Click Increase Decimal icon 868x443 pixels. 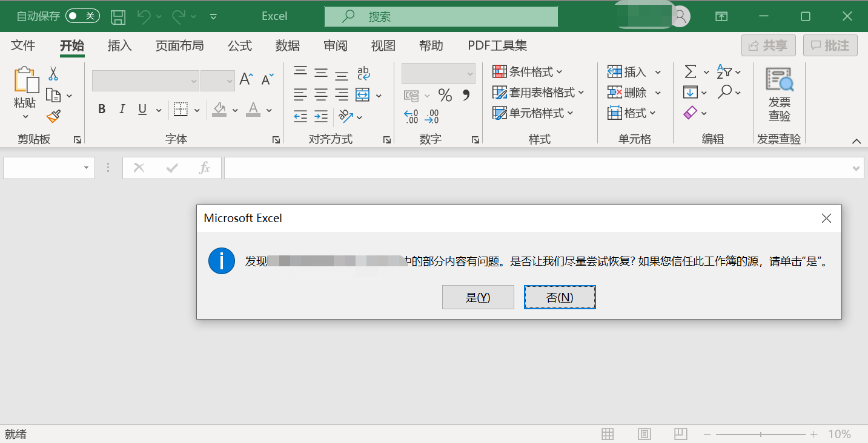[x=411, y=116]
